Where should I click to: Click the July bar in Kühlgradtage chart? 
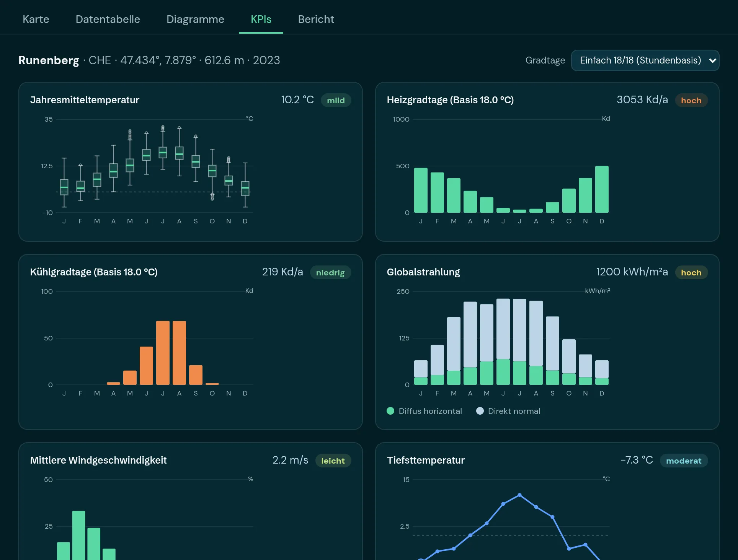click(163, 353)
